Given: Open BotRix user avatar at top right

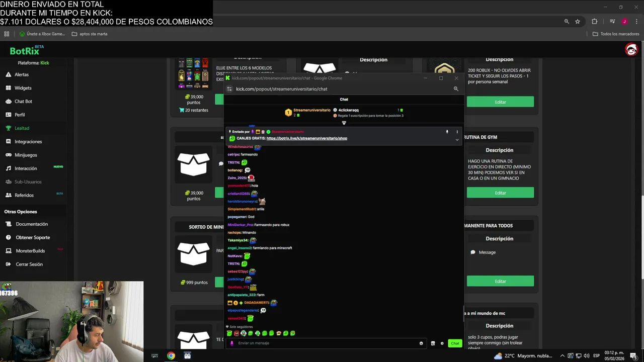Looking at the screenshot, I should pos(631,49).
